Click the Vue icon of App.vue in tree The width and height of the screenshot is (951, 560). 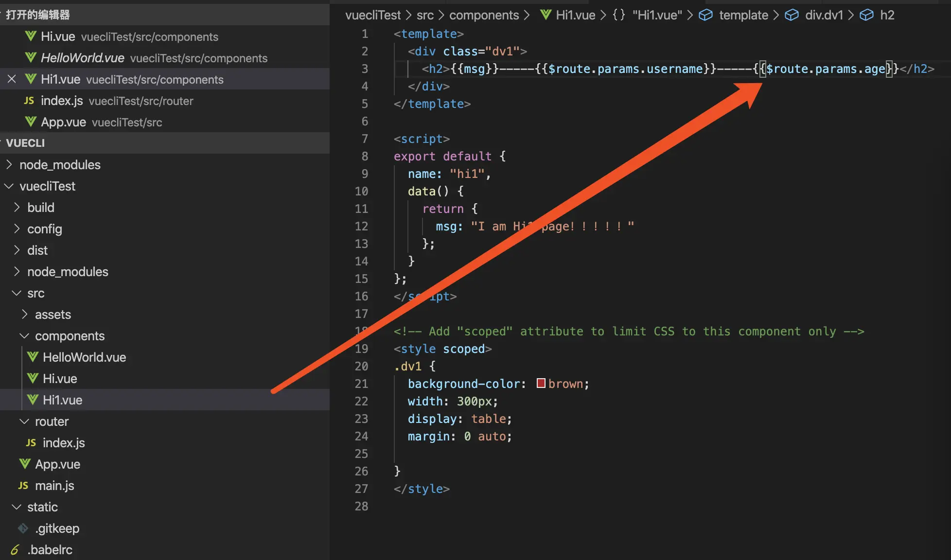pyautogui.click(x=25, y=464)
